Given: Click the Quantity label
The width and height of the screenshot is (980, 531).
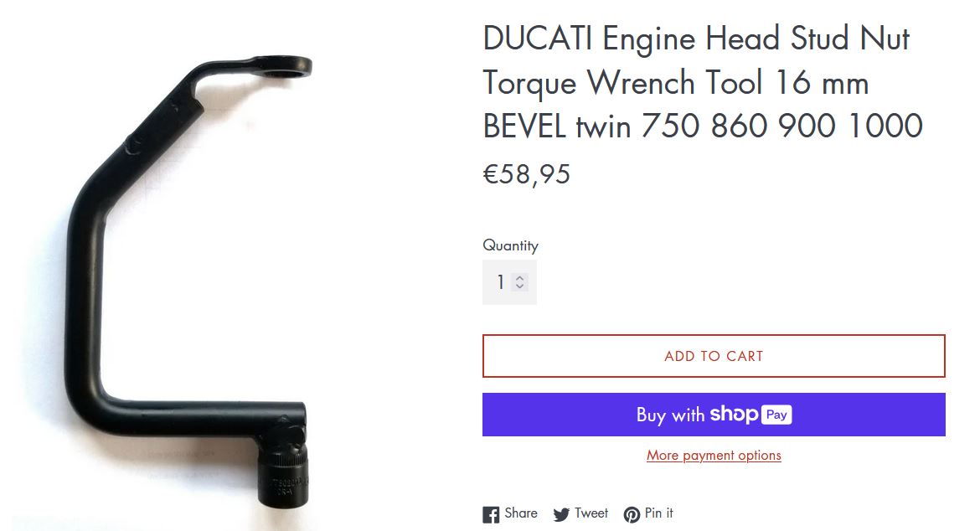Looking at the screenshot, I should click(510, 245).
